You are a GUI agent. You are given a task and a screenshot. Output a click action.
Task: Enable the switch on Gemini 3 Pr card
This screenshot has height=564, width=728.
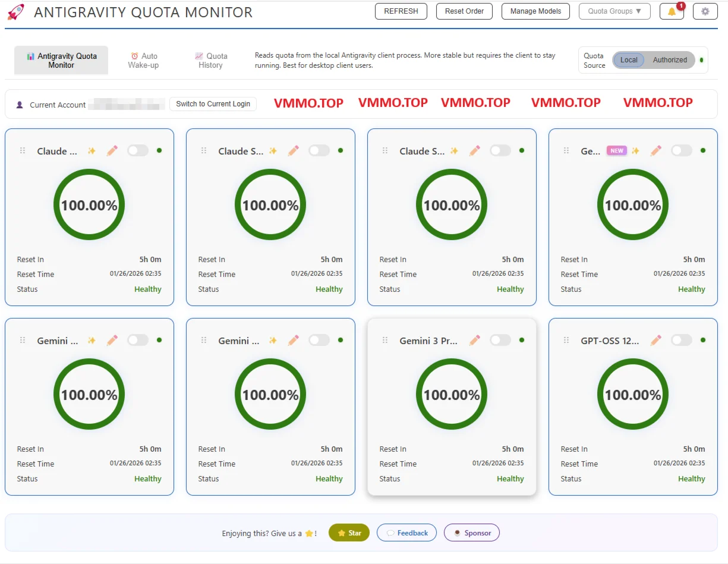click(x=500, y=340)
